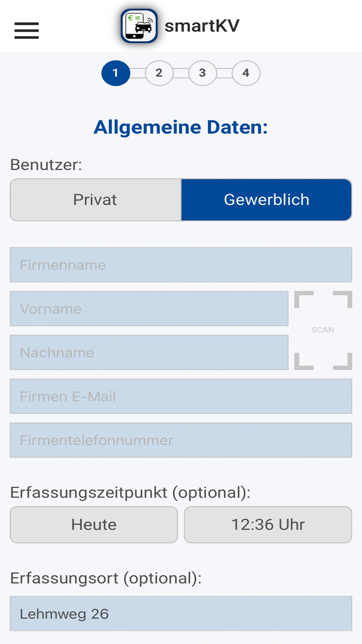Activate the SCAN document capture
Screen dimensions: 362x644
click(x=323, y=330)
